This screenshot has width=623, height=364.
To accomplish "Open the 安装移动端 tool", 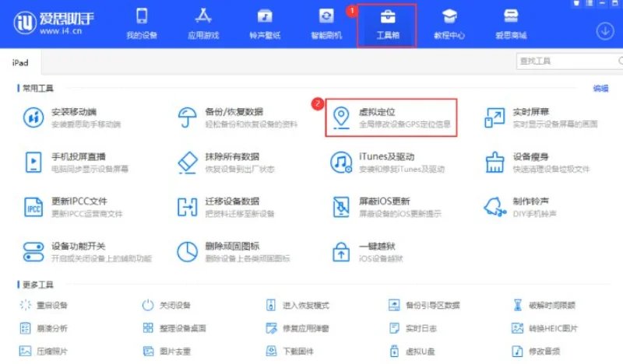I will tap(72, 117).
